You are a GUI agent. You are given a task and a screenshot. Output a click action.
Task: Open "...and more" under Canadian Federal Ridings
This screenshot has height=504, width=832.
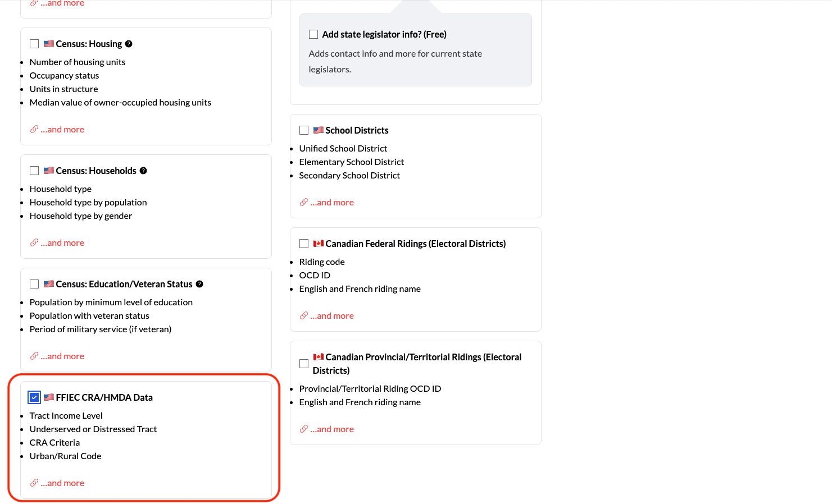point(331,315)
